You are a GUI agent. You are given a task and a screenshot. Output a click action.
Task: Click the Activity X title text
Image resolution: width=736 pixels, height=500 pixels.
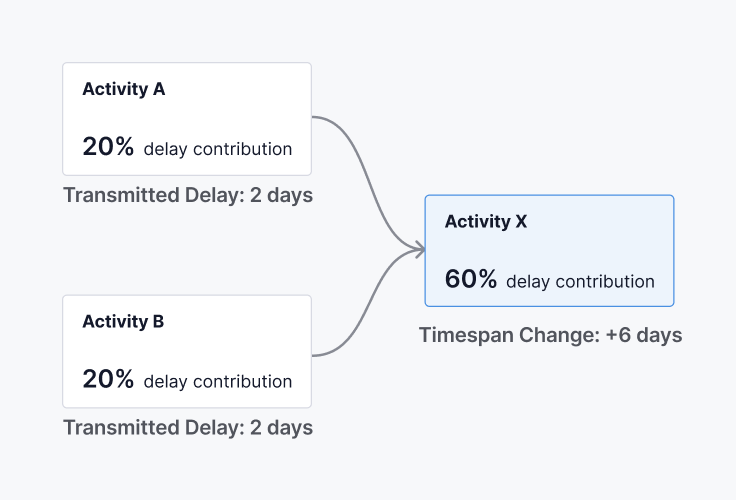[x=486, y=221]
